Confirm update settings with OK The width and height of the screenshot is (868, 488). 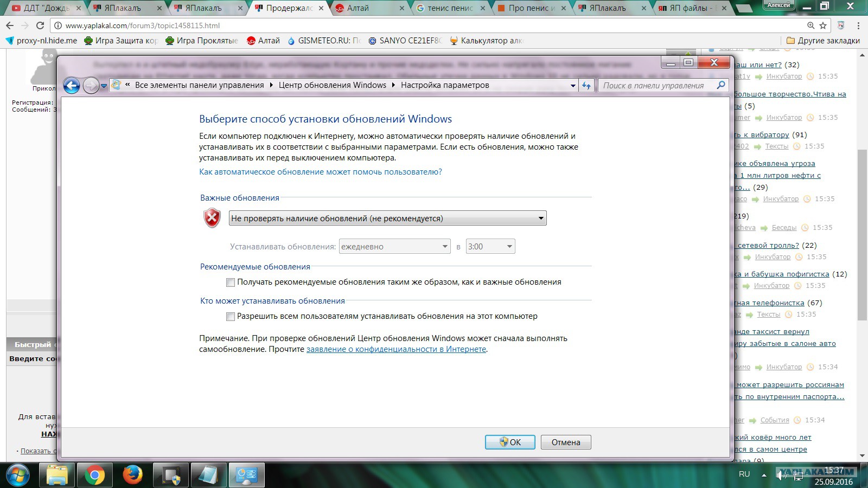pos(510,442)
